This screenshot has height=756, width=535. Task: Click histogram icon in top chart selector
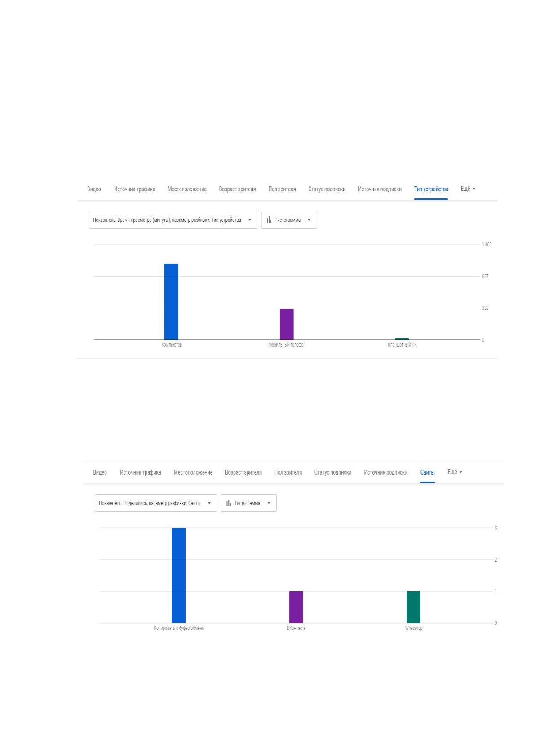pyautogui.click(x=269, y=220)
